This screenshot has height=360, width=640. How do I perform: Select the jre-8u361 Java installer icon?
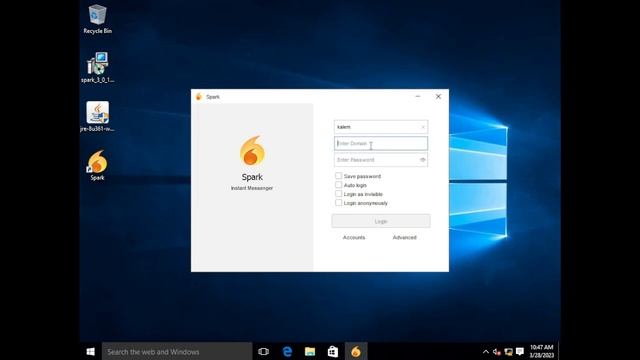click(97, 117)
